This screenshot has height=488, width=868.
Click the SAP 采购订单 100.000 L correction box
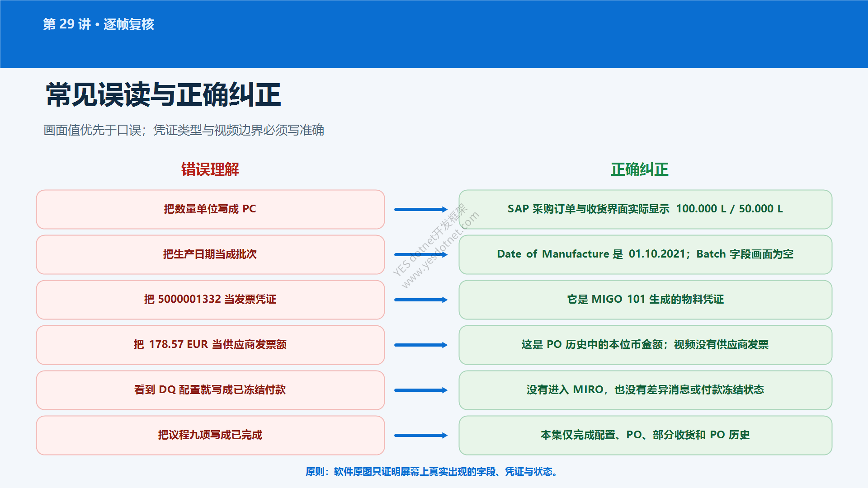[x=645, y=209]
